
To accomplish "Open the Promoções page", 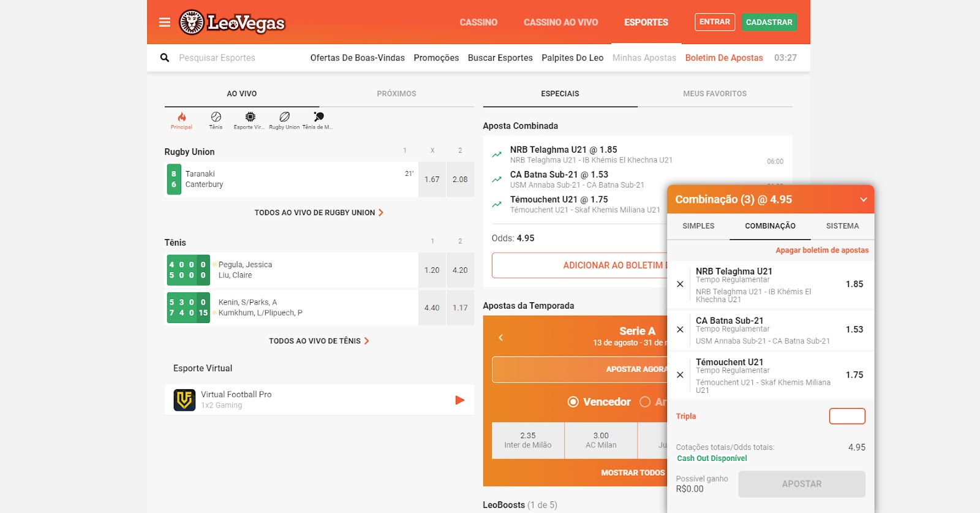I will click(436, 58).
